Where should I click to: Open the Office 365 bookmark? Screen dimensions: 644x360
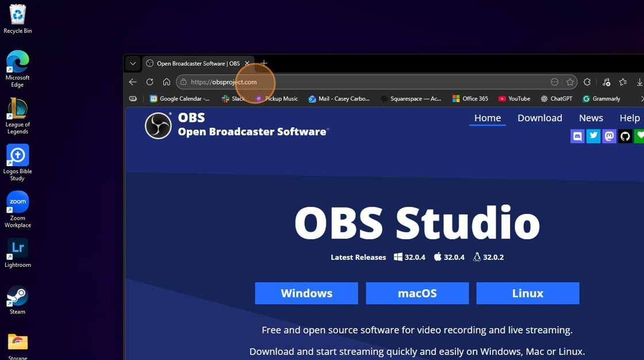pos(470,99)
